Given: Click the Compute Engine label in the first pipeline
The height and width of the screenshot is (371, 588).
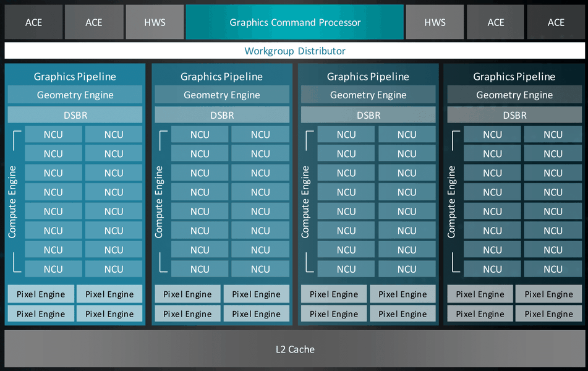Looking at the screenshot, I should point(12,202).
